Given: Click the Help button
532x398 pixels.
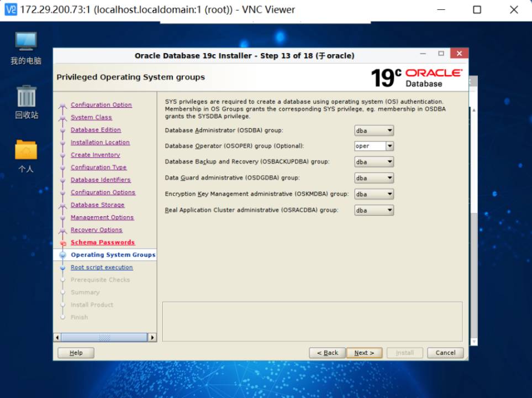Looking at the screenshot, I should [76, 353].
